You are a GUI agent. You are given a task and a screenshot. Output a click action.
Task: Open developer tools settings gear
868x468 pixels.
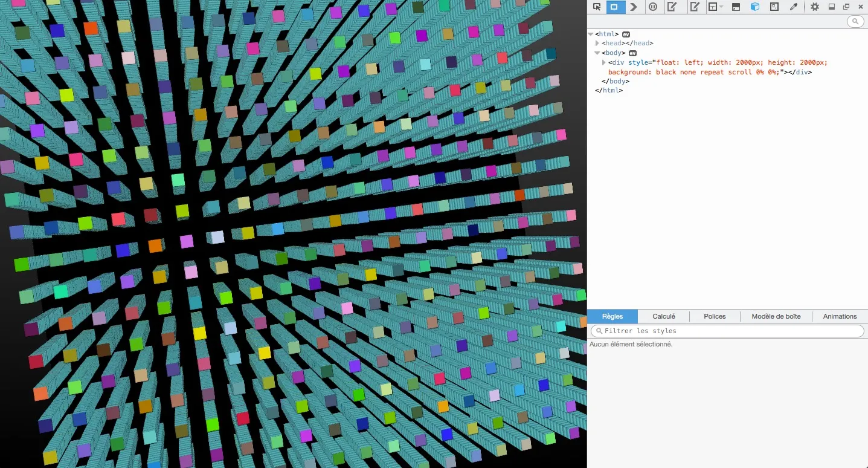click(815, 7)
